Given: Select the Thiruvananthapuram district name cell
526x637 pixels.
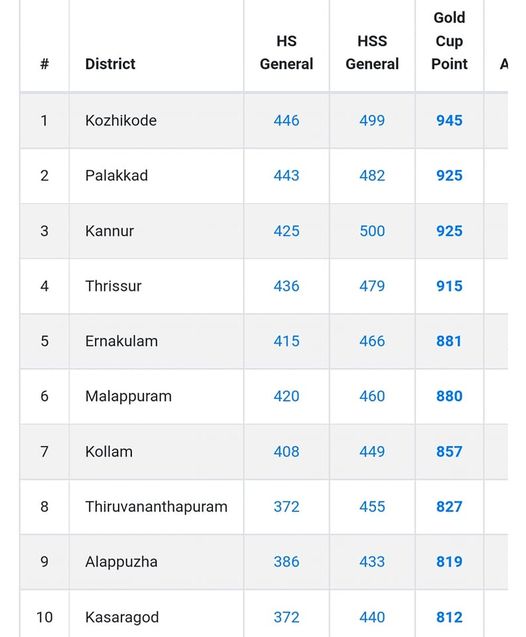Looking at the screenshot, I should [156, 507].
